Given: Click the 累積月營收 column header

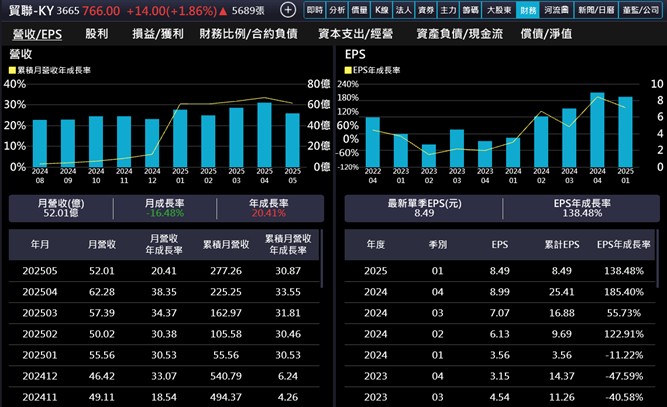Looking at the screenshot, I should 226,245.
